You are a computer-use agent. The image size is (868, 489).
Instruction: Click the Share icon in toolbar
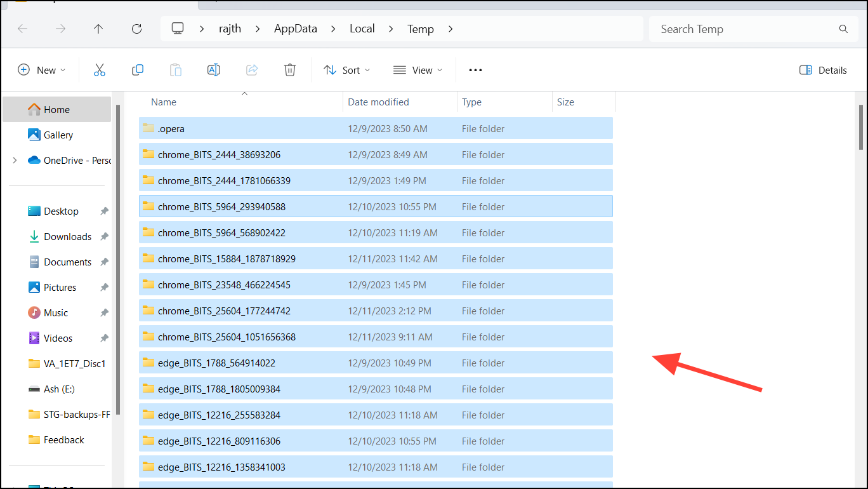[x=252, y=70]
